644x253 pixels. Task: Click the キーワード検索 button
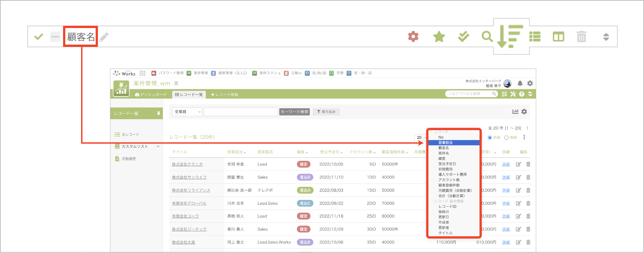click(294, 112)
